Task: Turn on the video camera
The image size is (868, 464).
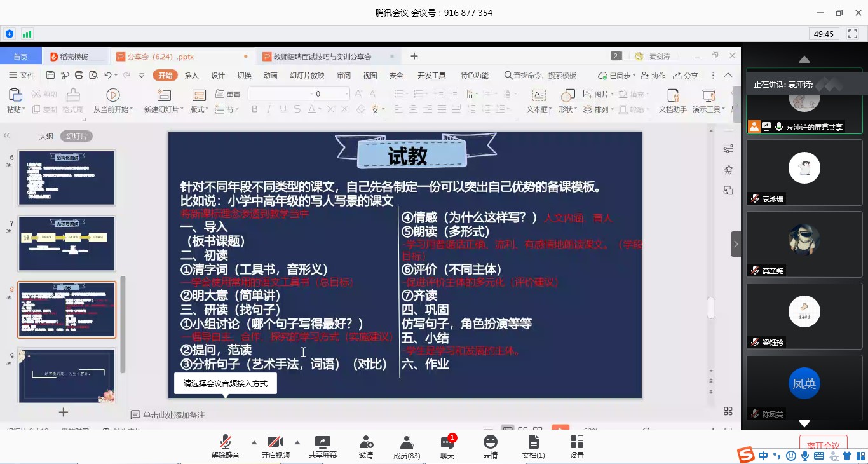Action: [x=275, y=442]
